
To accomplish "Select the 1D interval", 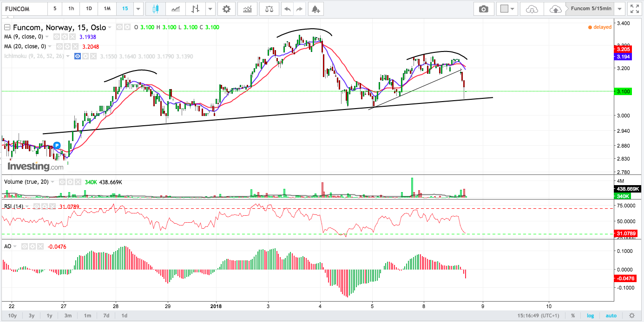I will tap(89, 9).
